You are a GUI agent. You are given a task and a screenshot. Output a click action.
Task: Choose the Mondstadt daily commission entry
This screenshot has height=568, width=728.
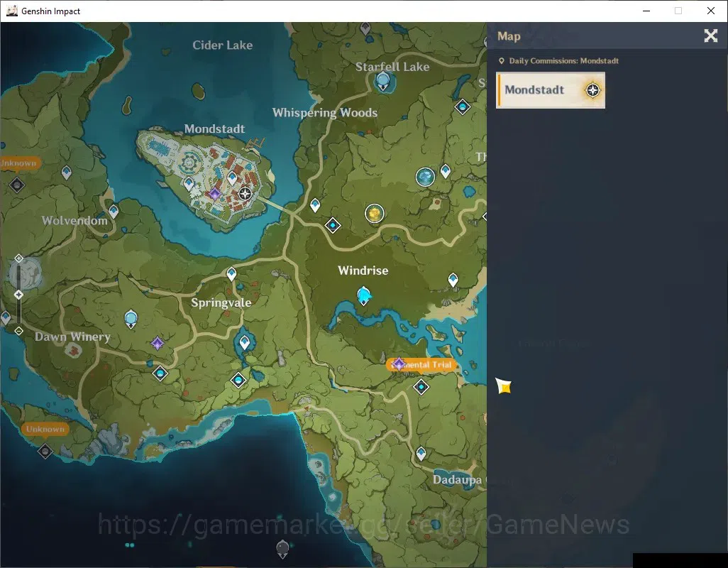[x=551, y=90]
